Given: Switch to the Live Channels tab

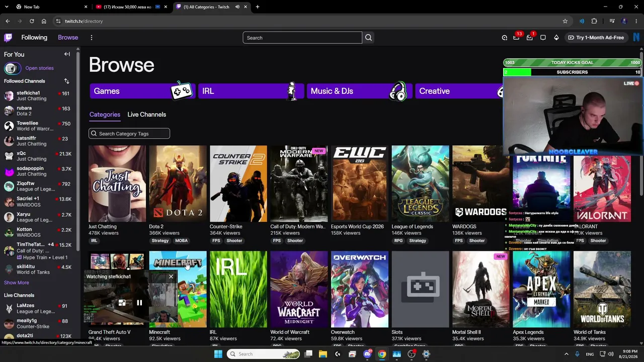Looking at the screenshot, I should point(146,115).
